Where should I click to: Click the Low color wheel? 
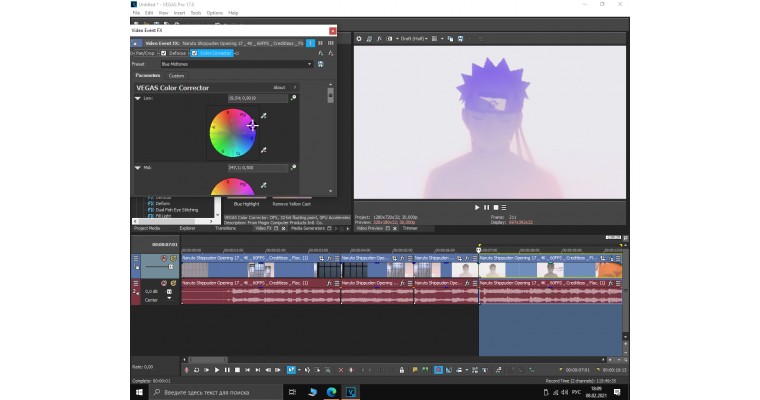point(231,132)
